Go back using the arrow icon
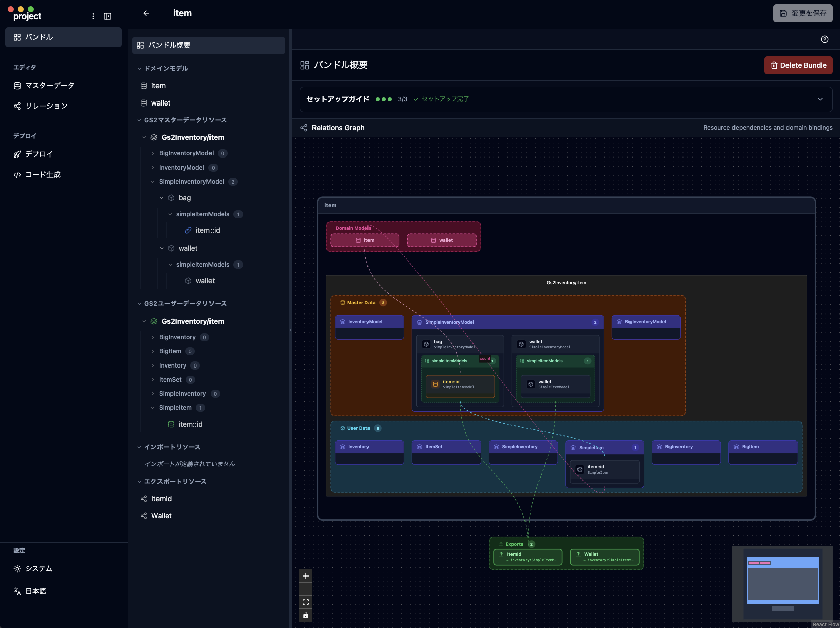This screenshot has width=840, height=628. coord(146,13)
